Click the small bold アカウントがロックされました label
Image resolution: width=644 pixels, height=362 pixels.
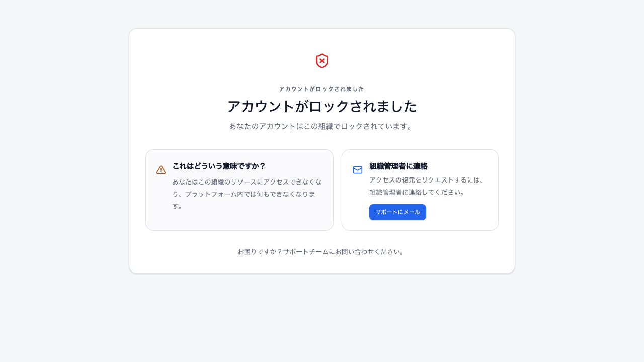(x=322, y=89)
